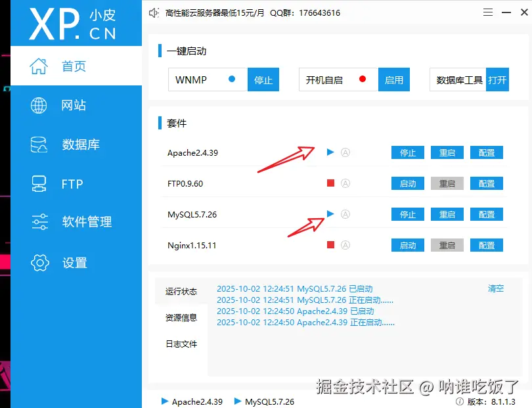Open the 设置 sidebar section
Viewport: 532px width, 408px height.
pos(76,263)
